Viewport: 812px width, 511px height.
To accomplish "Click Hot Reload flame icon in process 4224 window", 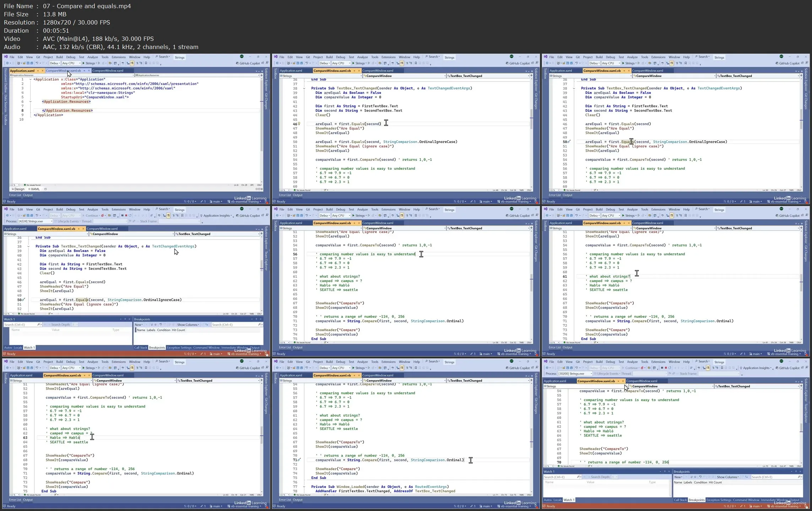I will coord(102,216).
